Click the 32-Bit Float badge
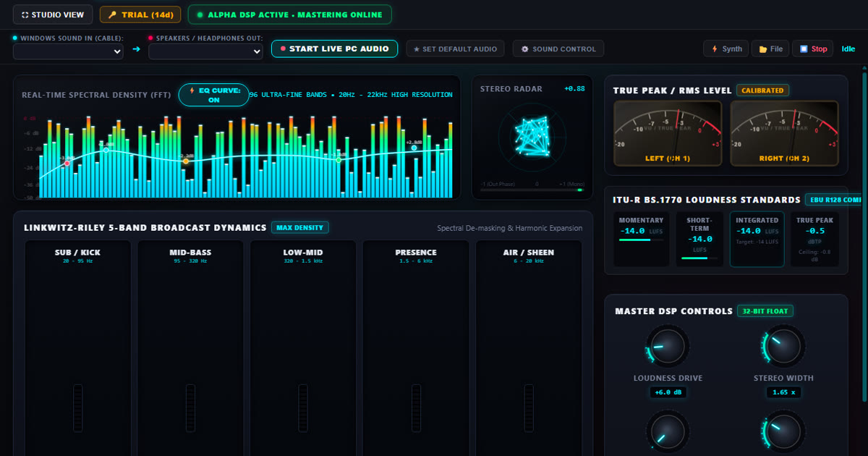Viewport: 868px width, 456px height. pos(765,311)
